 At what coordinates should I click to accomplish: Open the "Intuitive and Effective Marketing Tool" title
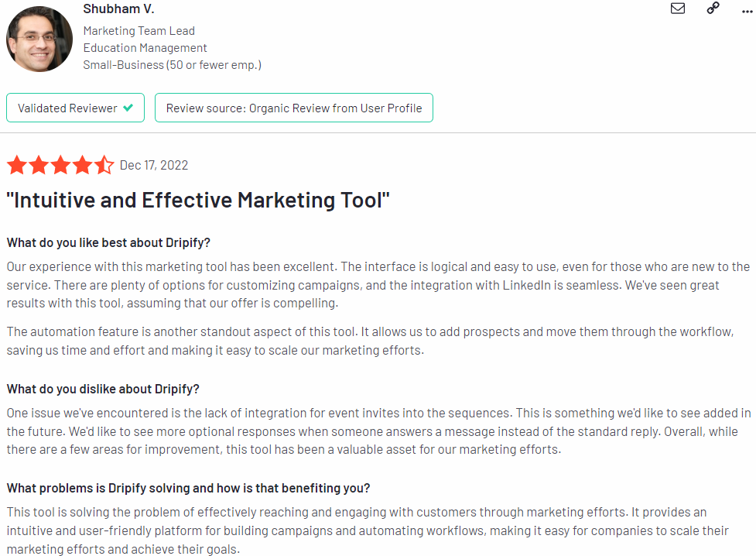[x=198, y=201]
